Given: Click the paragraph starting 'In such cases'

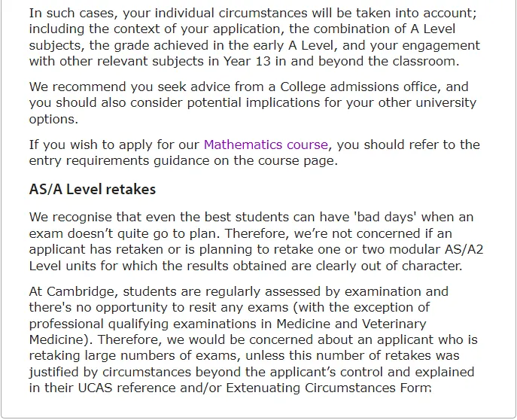Looking at the screenshot, I should click(256, 38).
